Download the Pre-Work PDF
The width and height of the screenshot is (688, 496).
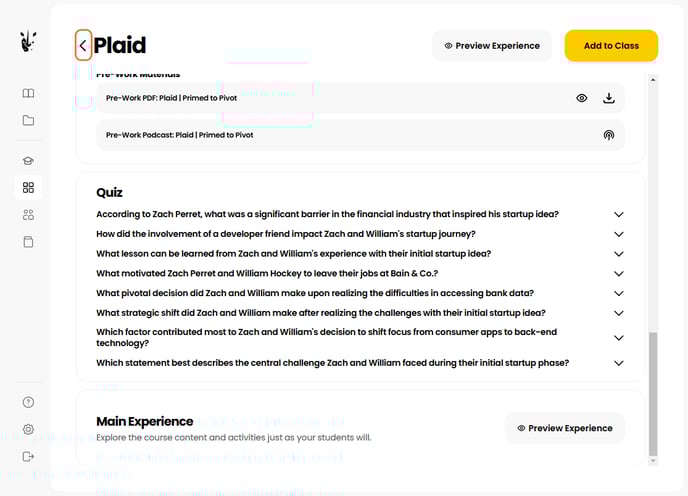[609, 98]
